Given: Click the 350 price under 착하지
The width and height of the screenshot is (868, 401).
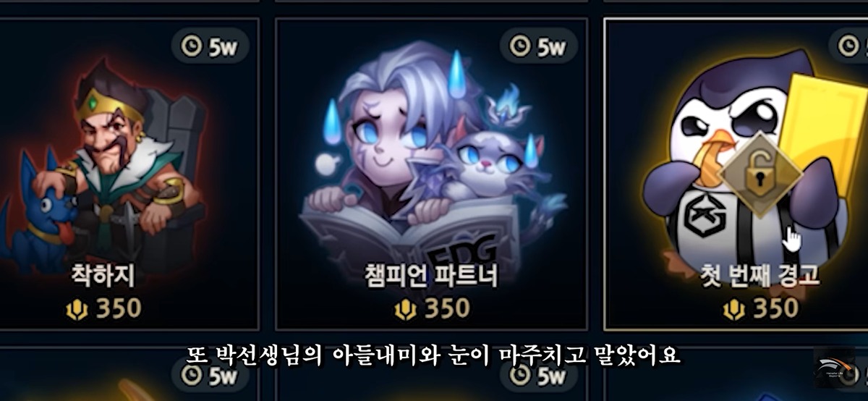Looking at the screenshot, I should click(119, 309).
